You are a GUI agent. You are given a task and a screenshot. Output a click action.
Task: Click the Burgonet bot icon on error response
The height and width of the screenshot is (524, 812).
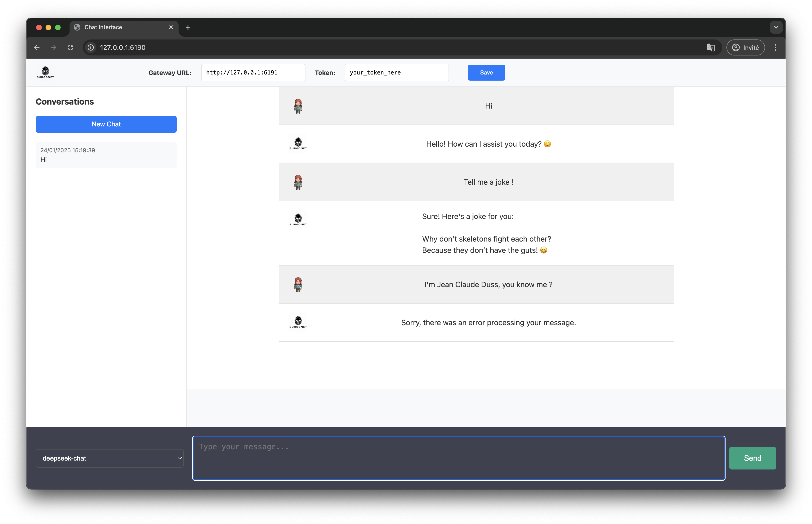click(298, 322)
